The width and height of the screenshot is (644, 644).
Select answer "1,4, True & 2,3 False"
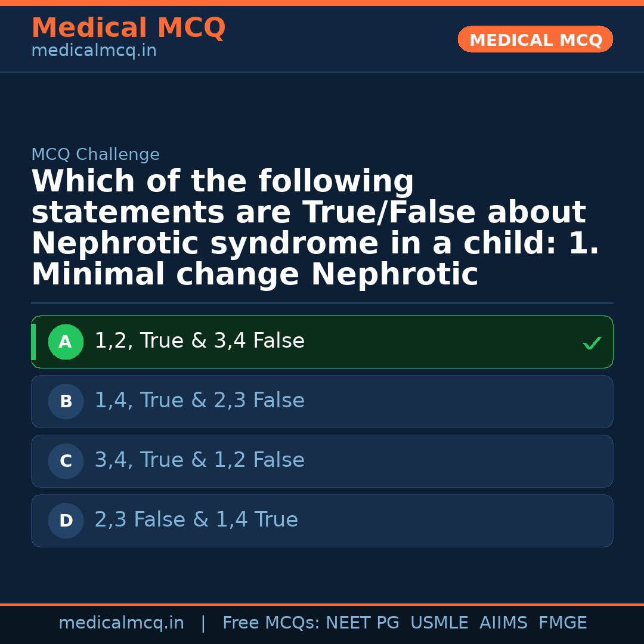[199, 401]
